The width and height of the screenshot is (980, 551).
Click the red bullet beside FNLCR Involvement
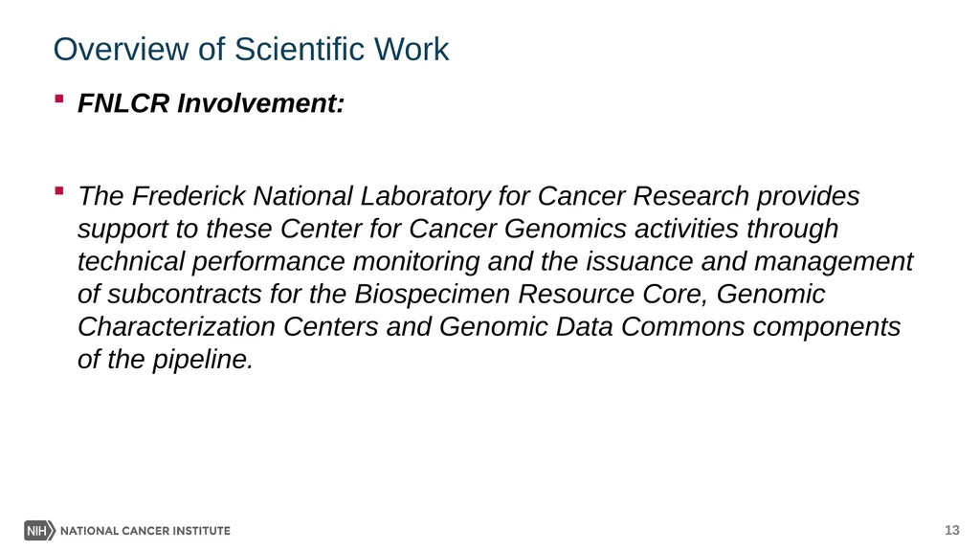pos(59,99)
